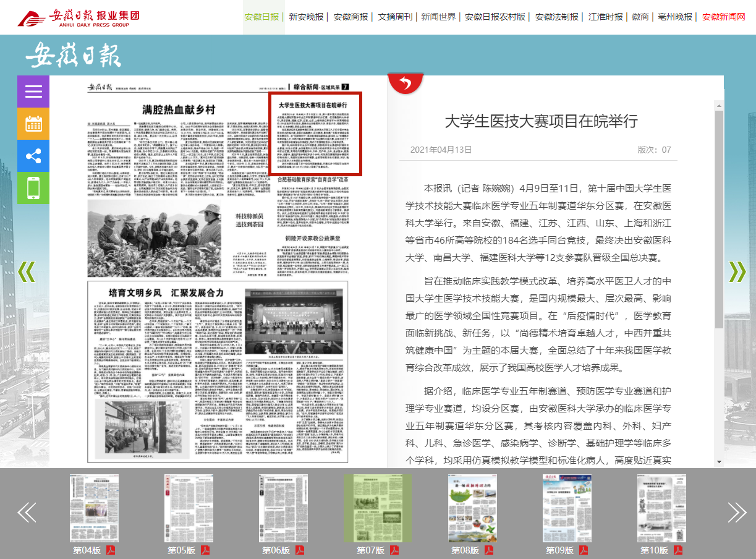Screen dimensions: 756x559
Task: Open the green mobile phone view icon
Action: [x=33, y=188]
